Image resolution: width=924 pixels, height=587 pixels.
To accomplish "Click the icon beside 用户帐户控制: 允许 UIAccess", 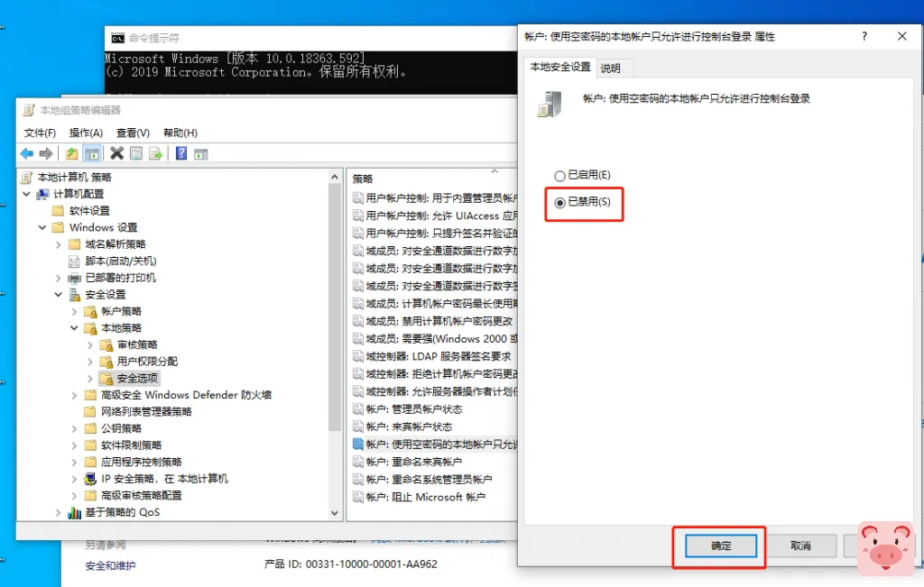I will tap(357, 216).
